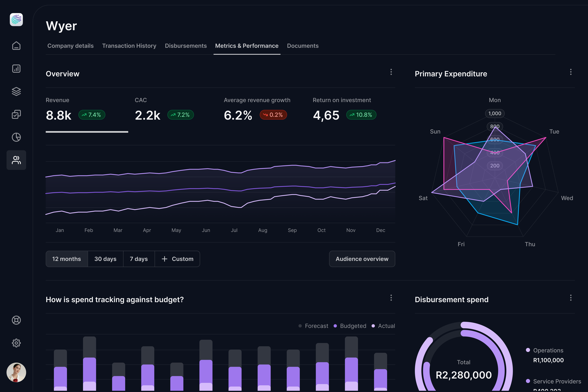Viewport: 588px width, 392px height.
Task: Open Disbursement spend three-dot menu
Action: (x=571, y=298)
